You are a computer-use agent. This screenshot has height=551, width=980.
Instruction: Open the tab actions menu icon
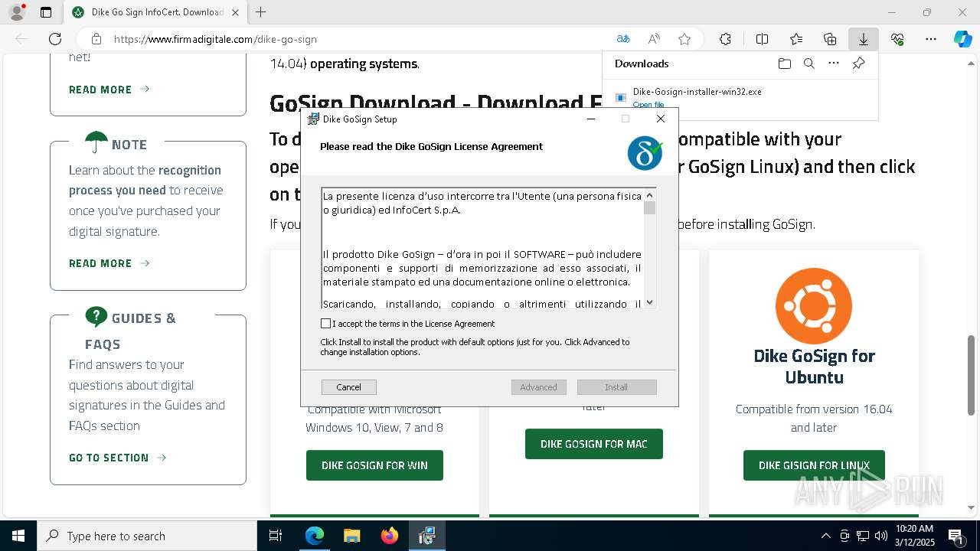click(46, 12)
